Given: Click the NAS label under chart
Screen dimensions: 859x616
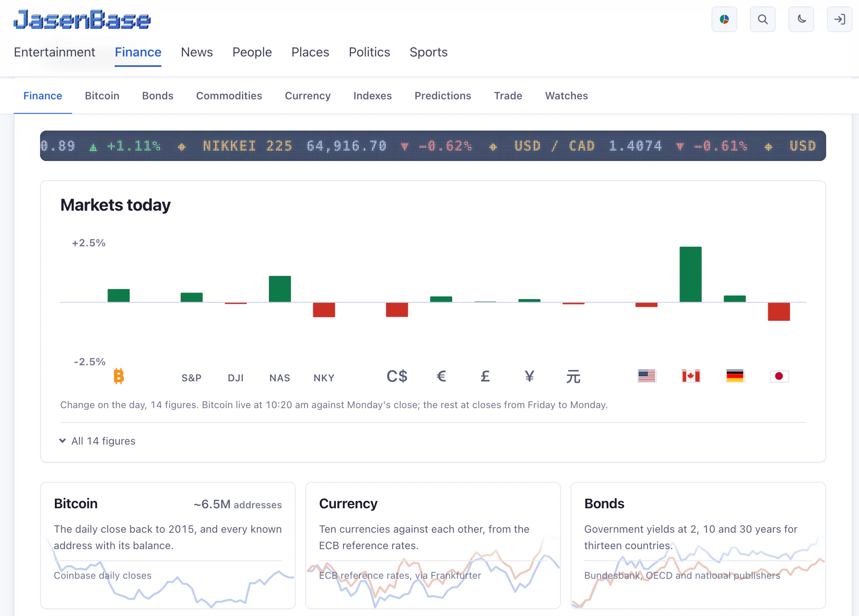Looking at the screenshot, I should click(x=280, y=378).
